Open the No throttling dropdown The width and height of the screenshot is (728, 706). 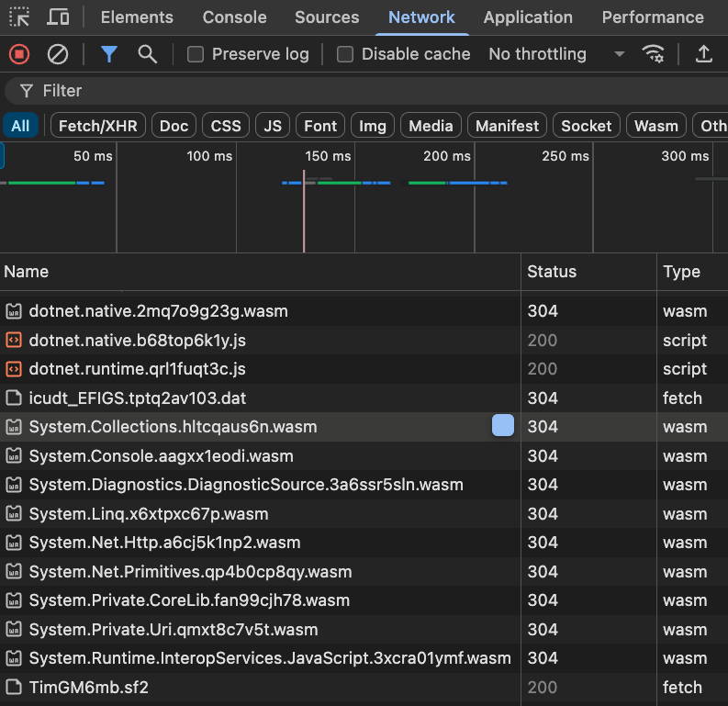tap(555, 54)
